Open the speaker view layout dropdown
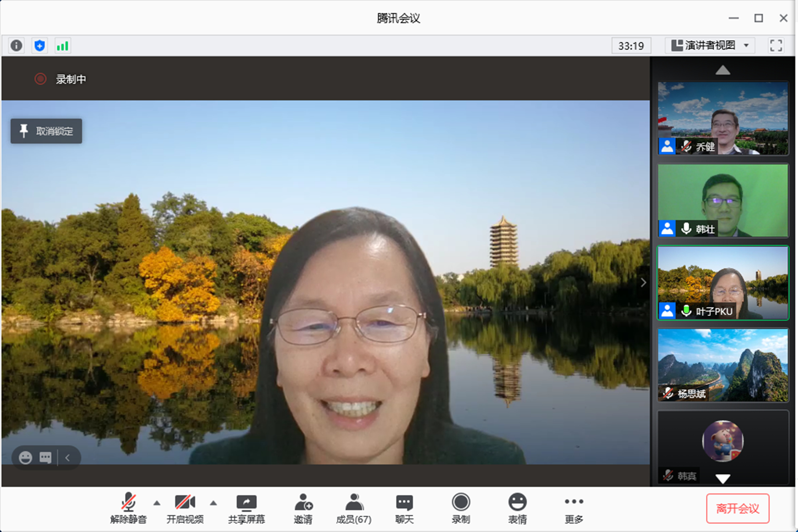This screenshot has height=532, width=798. pos(710,45)
